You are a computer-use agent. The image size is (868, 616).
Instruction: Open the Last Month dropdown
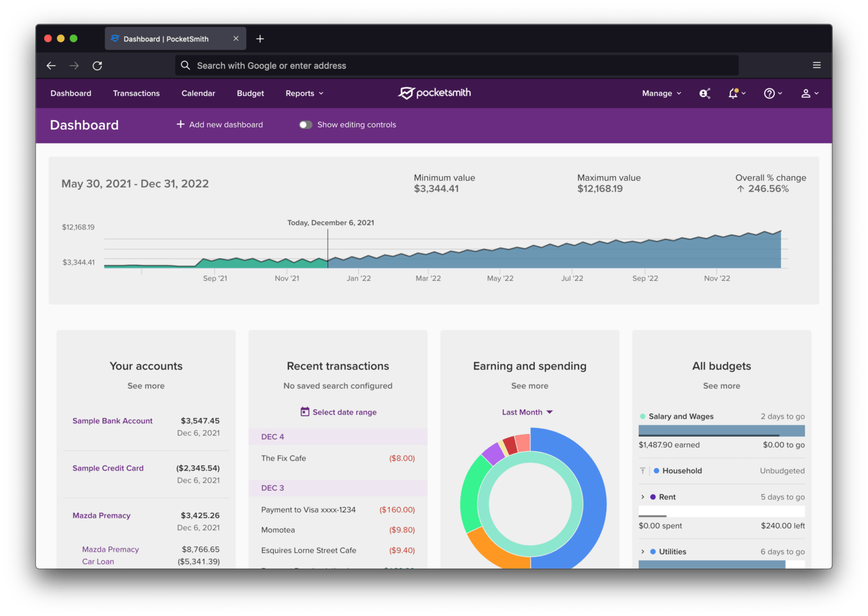click(x=527, y=412)
